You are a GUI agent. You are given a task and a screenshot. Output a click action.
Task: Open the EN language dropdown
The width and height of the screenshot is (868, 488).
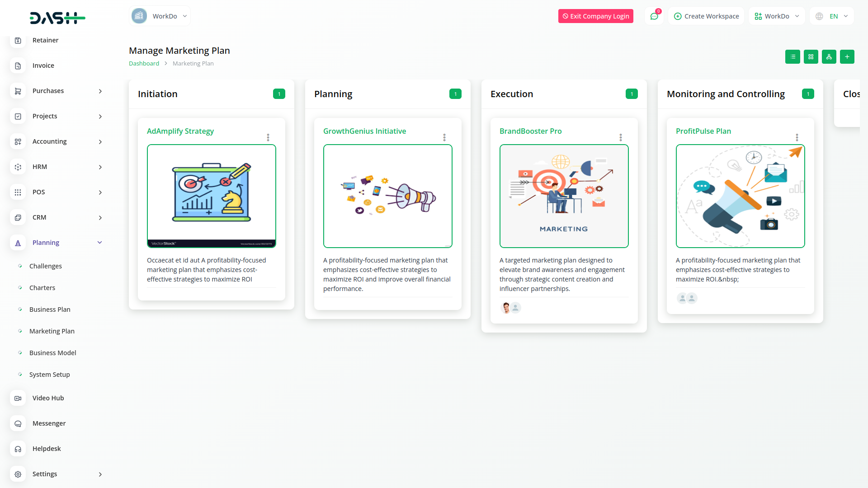[x=832, y=16]
